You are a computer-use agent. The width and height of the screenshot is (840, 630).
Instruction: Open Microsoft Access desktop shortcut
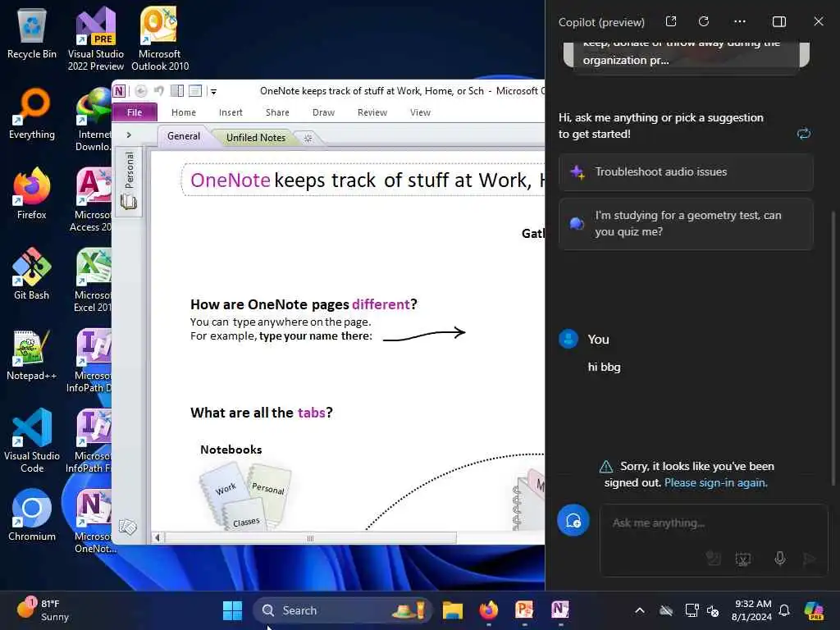pyautogui.click(x=91, y=199)
